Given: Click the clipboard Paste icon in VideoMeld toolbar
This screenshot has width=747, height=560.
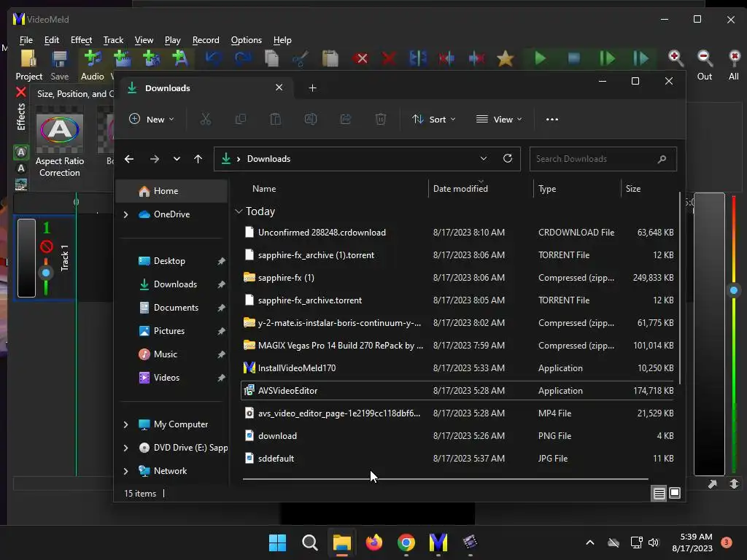Looking at the screenshot, I should coord(330,58).
